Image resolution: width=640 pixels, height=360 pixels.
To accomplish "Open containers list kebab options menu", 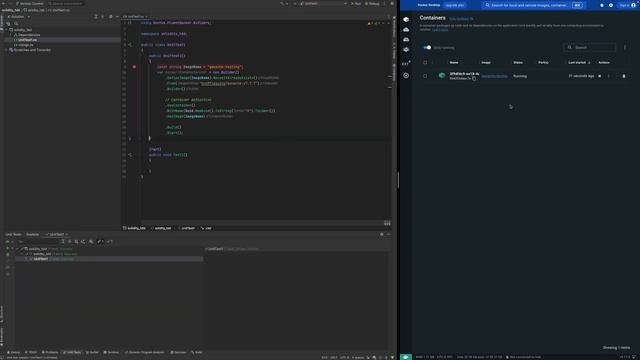I will pos(625,47).
